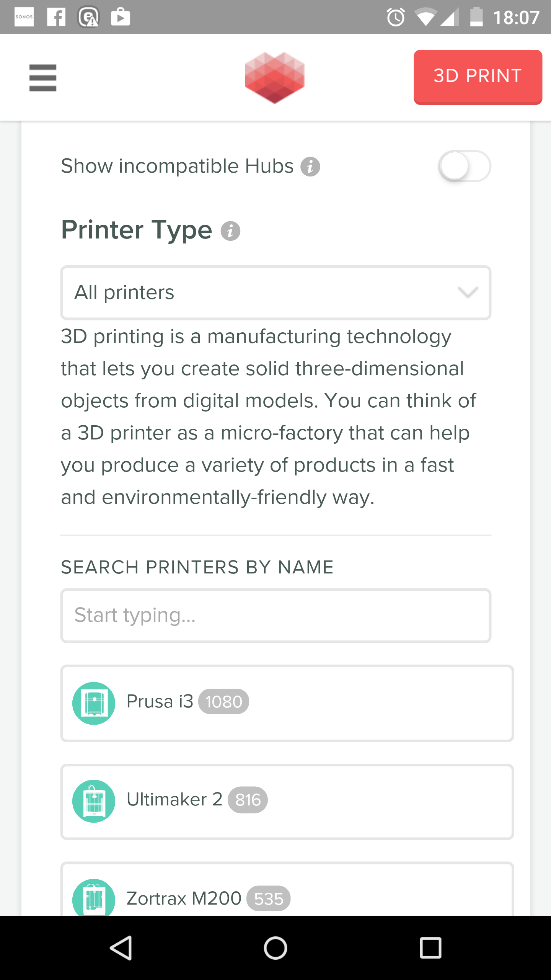Open the hamburger menu
The image size is (551, 980).
43,78
